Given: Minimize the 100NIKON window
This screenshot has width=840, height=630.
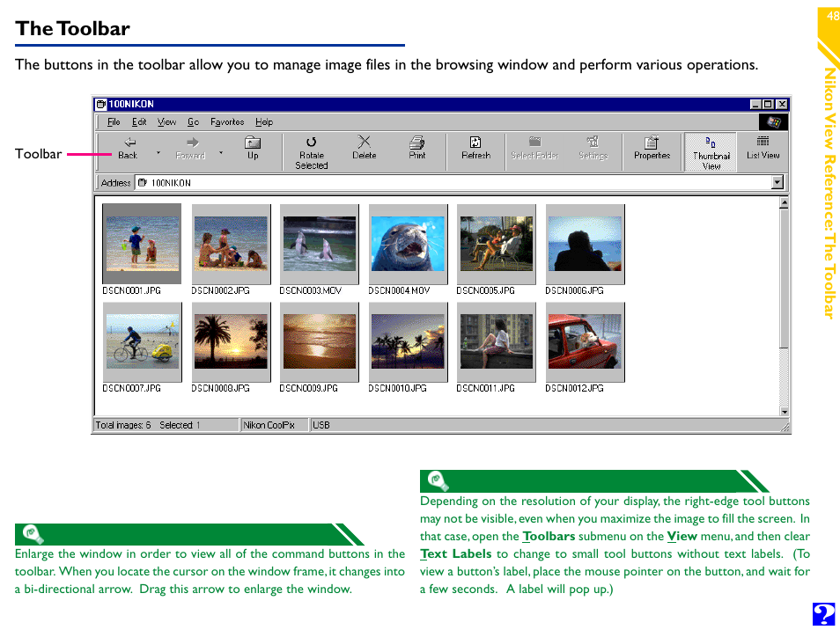Looking at the screenshot, I should [x=755, y=104].
